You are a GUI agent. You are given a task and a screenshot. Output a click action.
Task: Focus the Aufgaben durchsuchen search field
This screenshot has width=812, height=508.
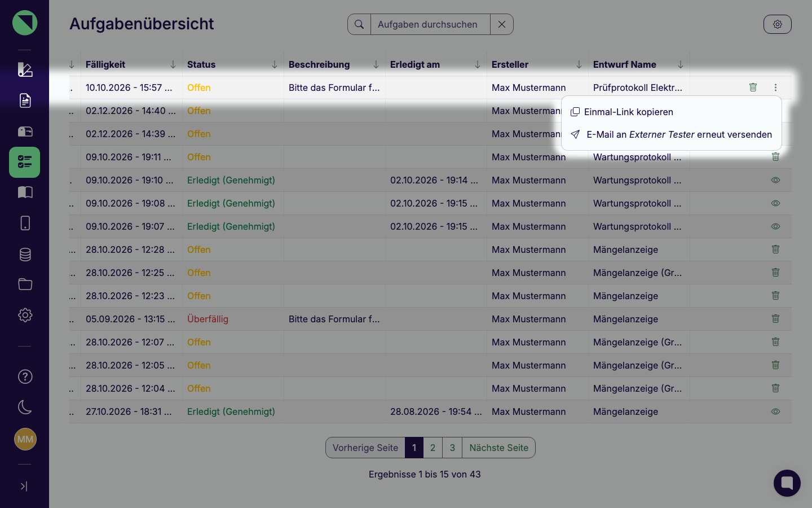(x=430, y=24)
